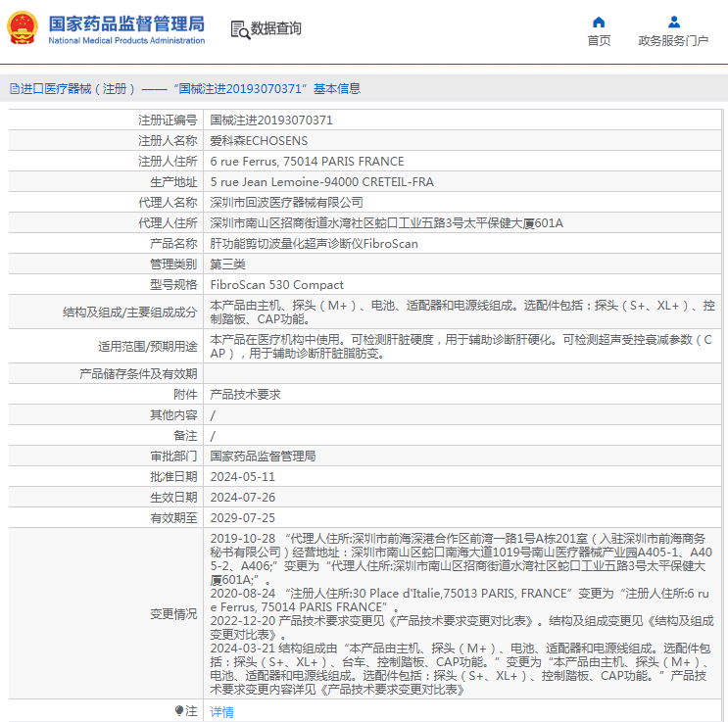
Task: Open the 数据查询 label
Action: [x=276, y=29]
